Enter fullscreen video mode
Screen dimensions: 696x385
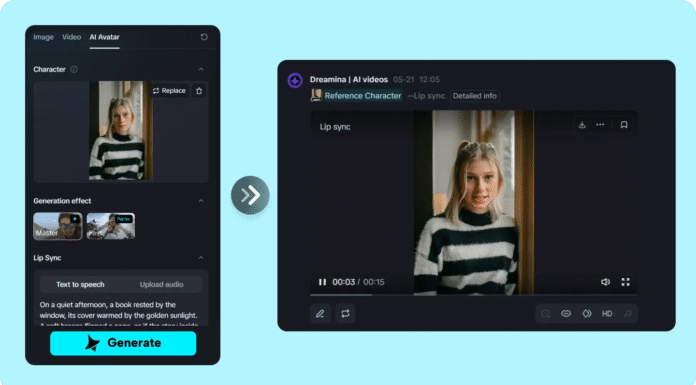pos(625,282)
